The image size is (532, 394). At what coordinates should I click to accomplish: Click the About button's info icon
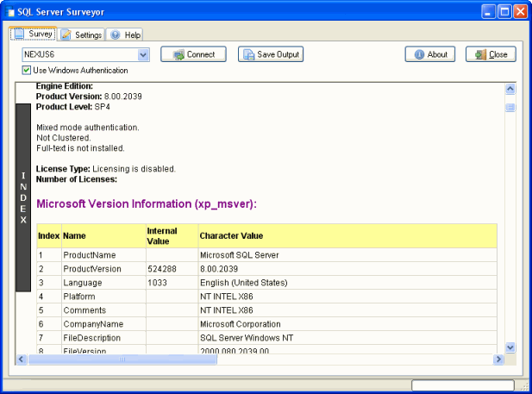419,54
